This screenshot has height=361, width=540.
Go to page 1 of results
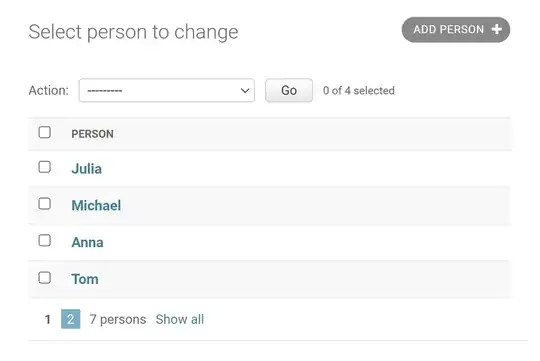pos(48,319)
